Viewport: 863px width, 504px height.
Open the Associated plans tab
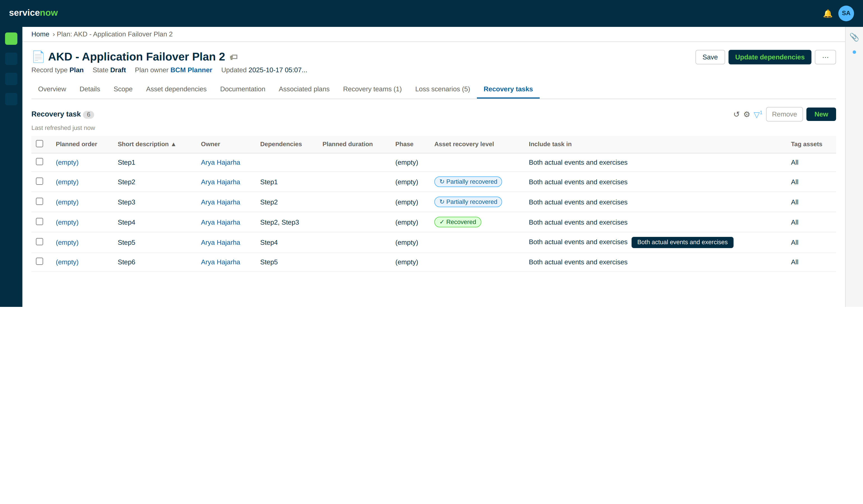click(x=304, y=89)
